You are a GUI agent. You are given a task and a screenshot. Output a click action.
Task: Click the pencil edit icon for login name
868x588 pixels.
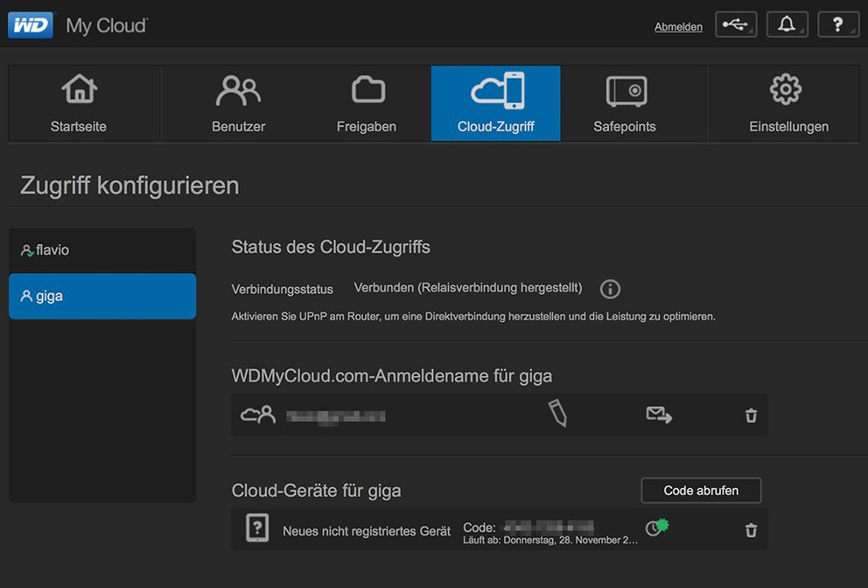558,414
